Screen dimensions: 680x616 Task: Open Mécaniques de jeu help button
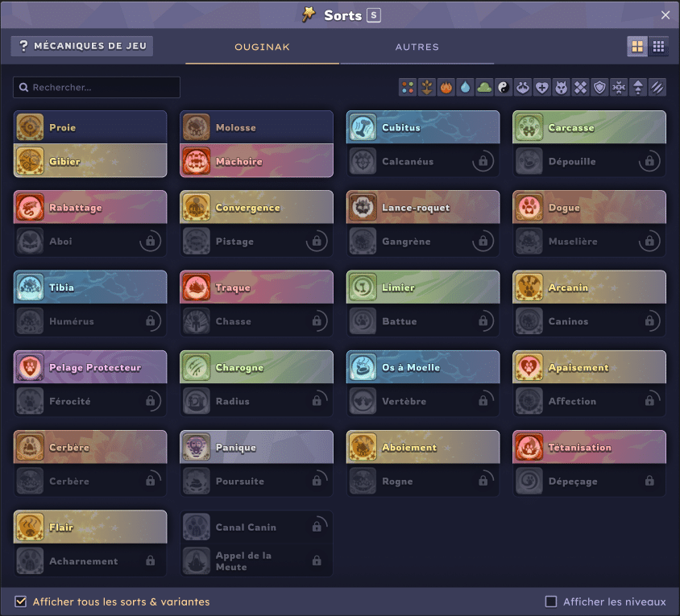[x=82, y=46]
